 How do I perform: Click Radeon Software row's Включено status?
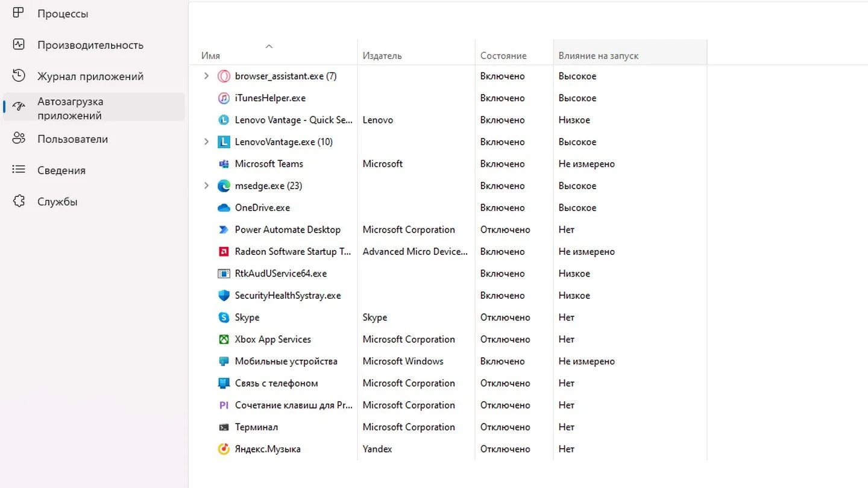503,252
